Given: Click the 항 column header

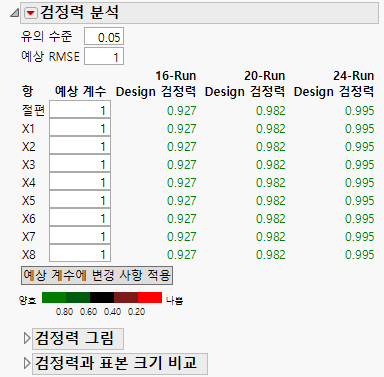Looking at the screenshot, I should [x=28, y=91].
